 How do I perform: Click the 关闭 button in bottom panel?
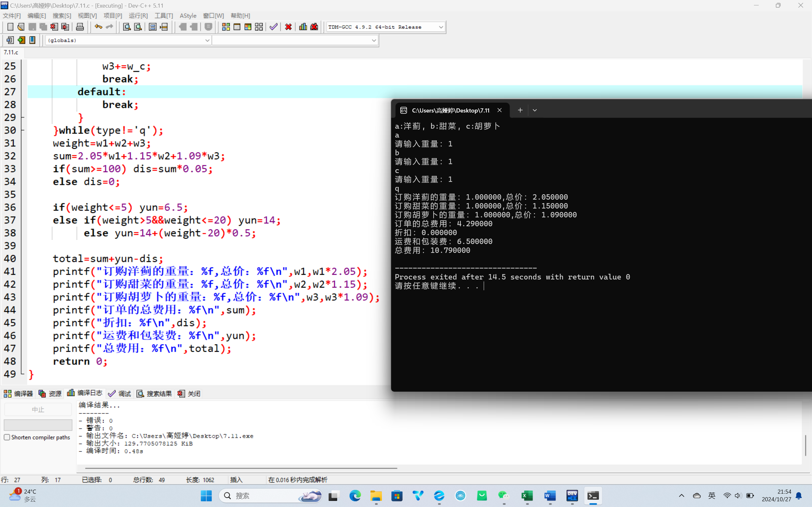tap(189, 394)
